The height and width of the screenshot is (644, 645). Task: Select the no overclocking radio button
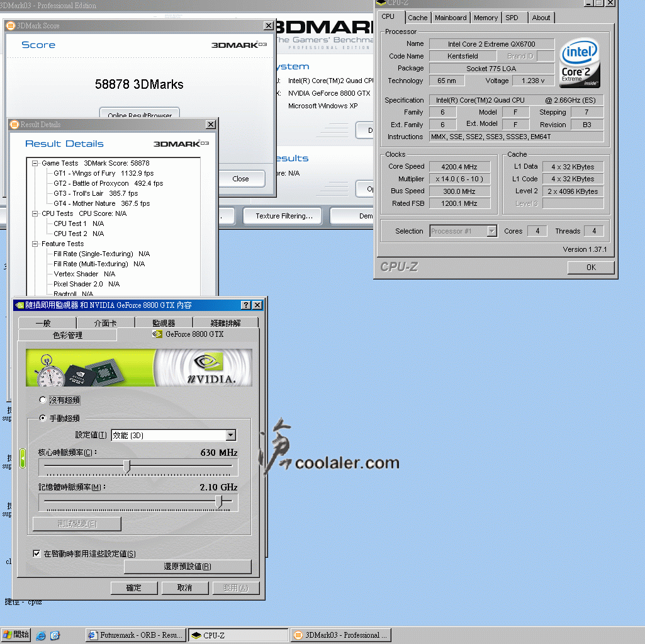tap(42, 400)
